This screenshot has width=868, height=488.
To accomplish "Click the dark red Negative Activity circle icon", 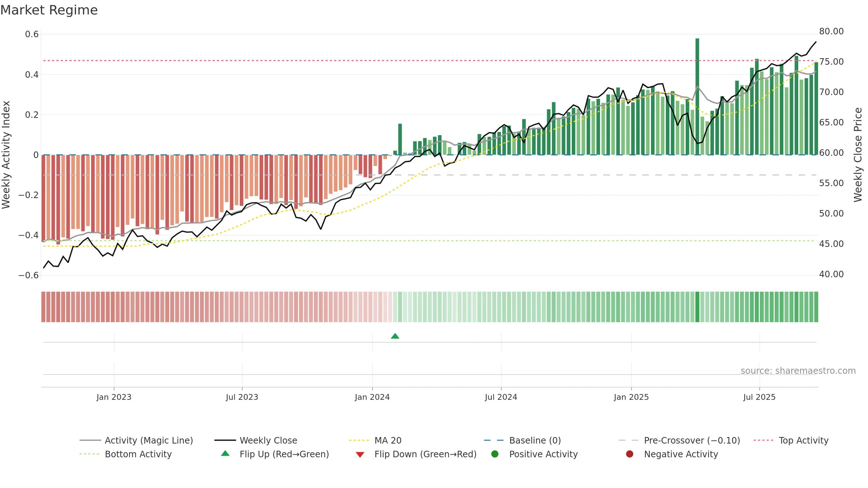I will click(x=630, y=454).
